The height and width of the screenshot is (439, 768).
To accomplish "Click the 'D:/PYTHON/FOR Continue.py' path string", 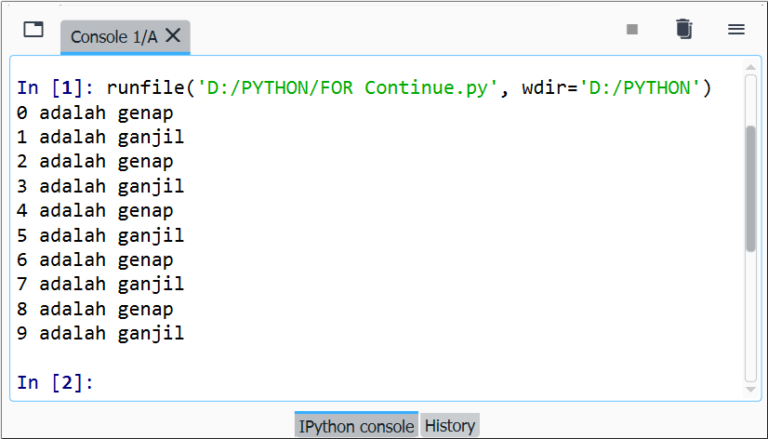I will [348, 87].
